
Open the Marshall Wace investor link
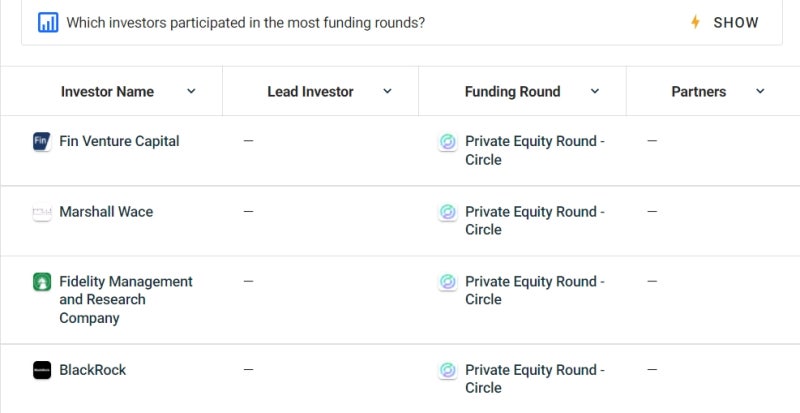[106, 211]
